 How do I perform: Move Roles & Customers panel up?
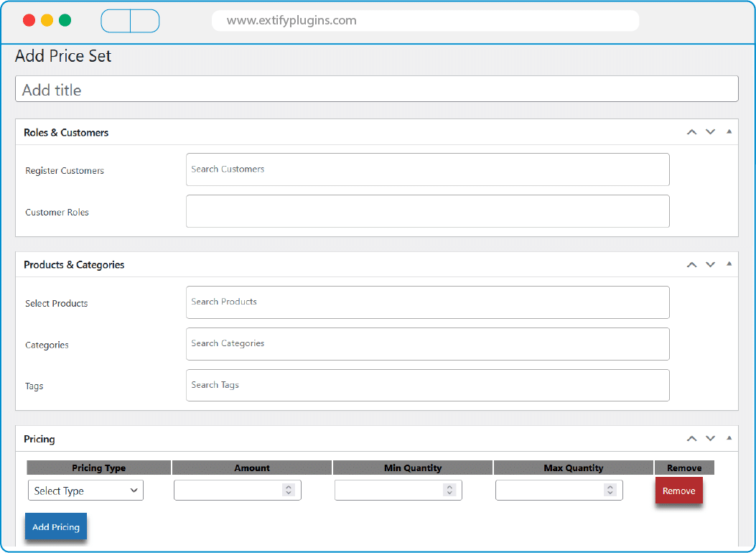click(691, 132)
